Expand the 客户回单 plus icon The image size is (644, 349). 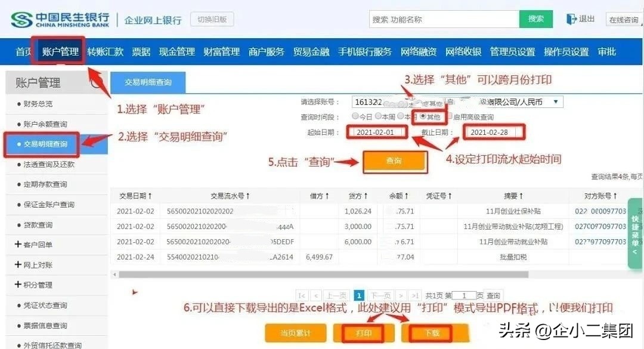tap(18, 244)
